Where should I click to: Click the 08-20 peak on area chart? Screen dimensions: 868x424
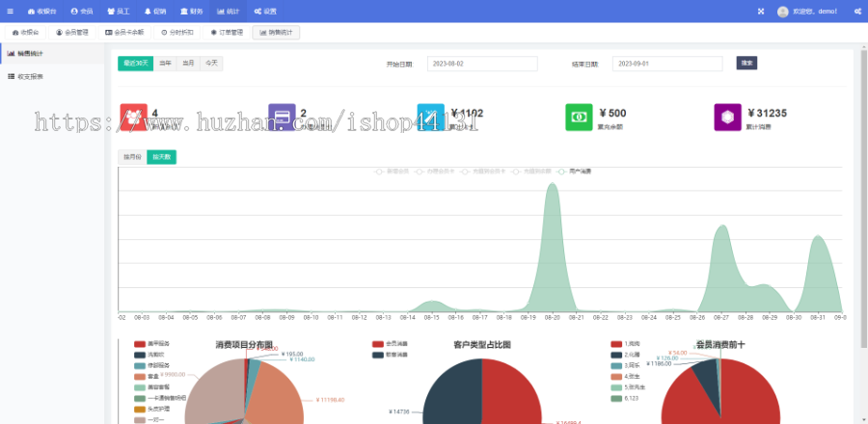pyautogui.click(x=552, y=185)
